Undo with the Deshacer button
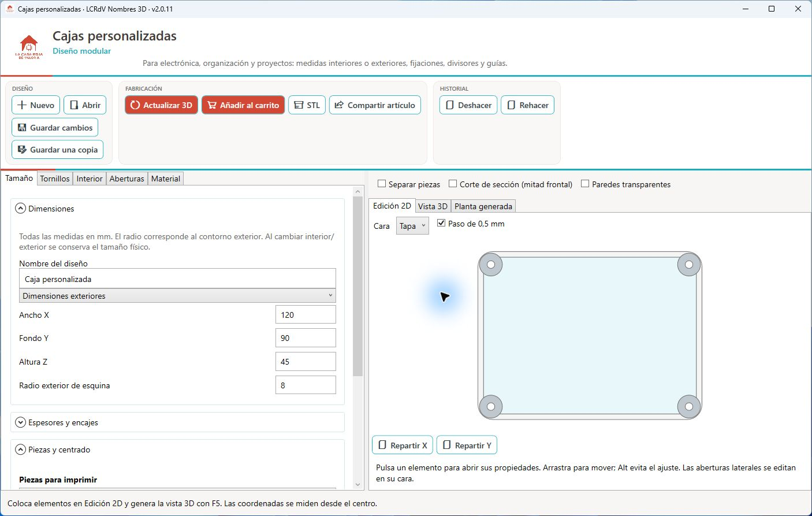This screenshot has width=812, height=516. [x=468, y=105]
